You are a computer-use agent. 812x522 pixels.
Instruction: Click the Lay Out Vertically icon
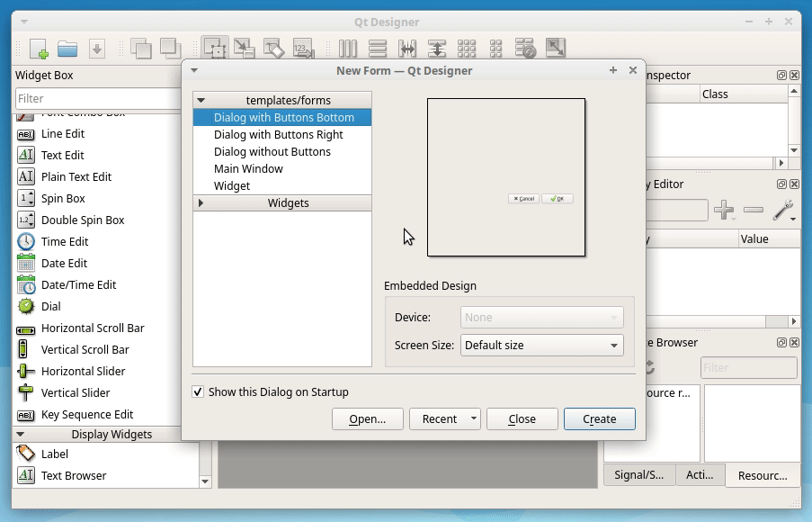(x=375, y=48)
